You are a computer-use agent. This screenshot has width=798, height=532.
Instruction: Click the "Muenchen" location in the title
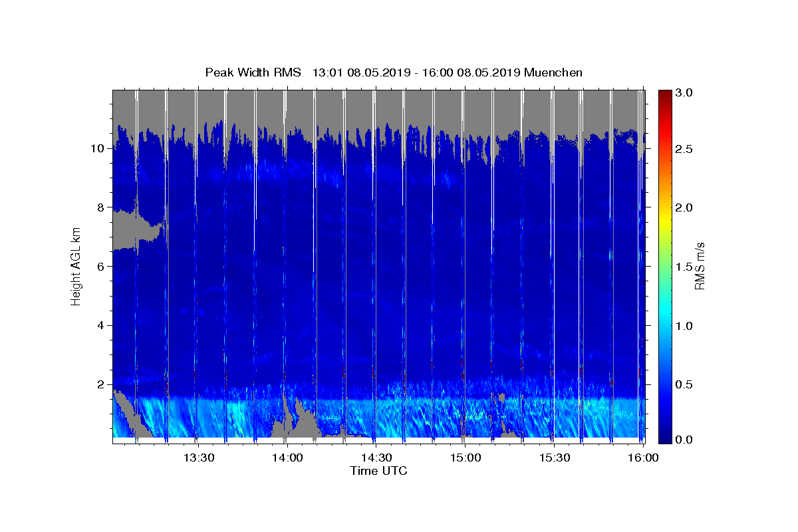pos(553,72)
